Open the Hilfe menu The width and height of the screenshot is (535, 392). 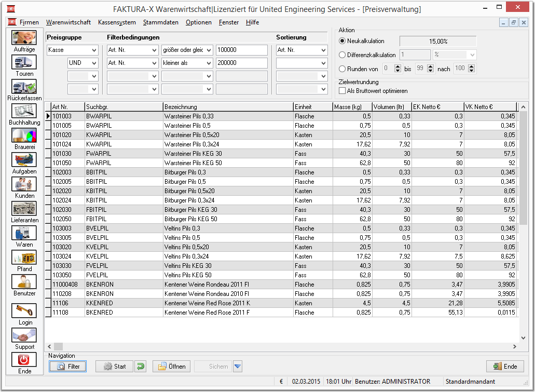[x=253, y=22]
